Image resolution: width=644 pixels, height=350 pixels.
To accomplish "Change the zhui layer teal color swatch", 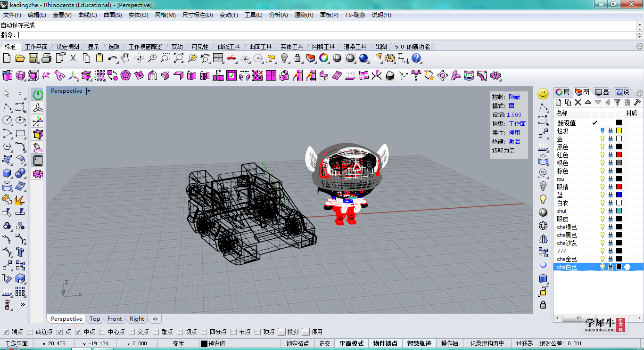I will 619,211.
